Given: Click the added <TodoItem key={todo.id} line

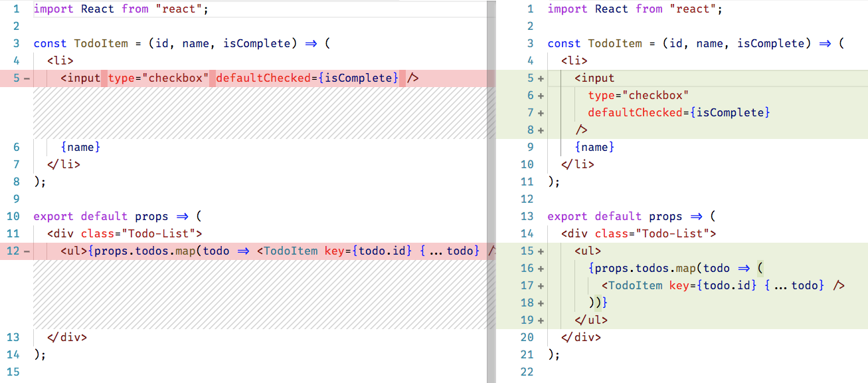Looking at the screenshot, I should [723, 286].
